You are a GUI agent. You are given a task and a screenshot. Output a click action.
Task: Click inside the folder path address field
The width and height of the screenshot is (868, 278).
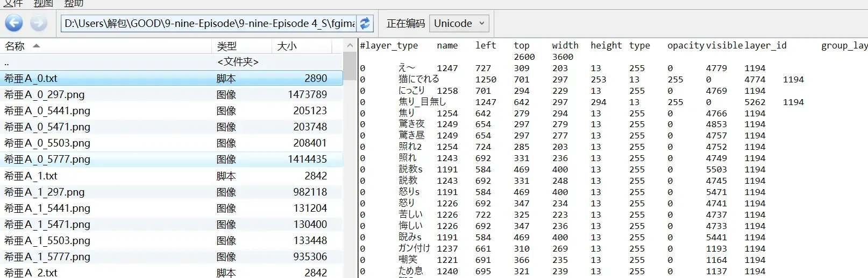[x=209, y=23]
